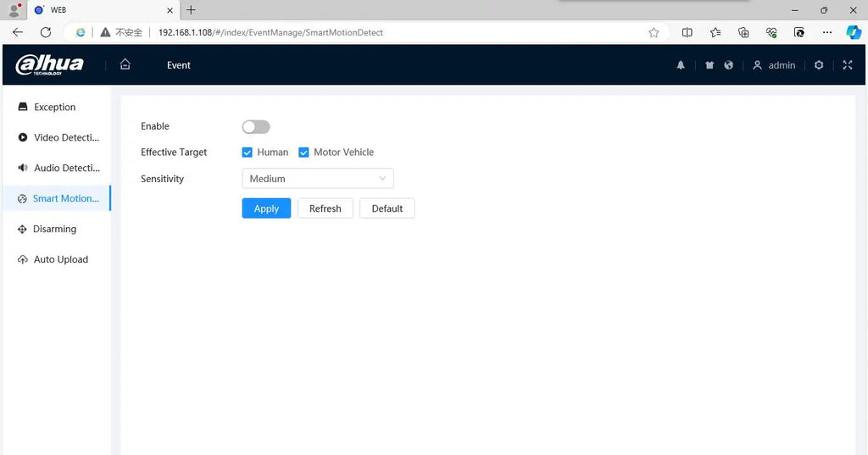Click the Sensitivity label
The height and width of the screenshot is (455, 868).
click(x=162, y=179)
